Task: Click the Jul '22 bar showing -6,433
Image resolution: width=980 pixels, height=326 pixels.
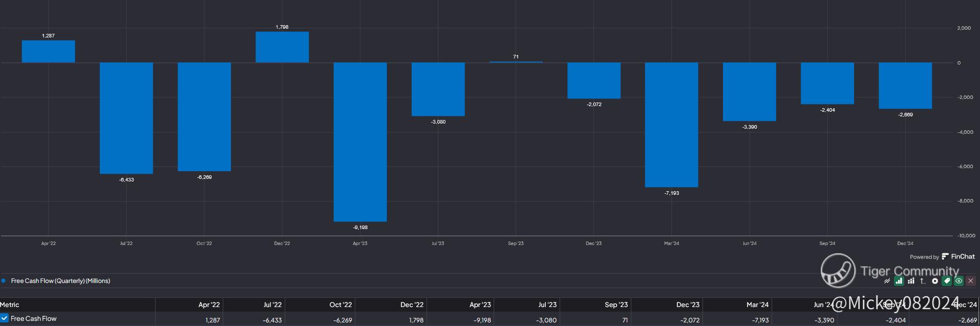Action: [126, 118]
